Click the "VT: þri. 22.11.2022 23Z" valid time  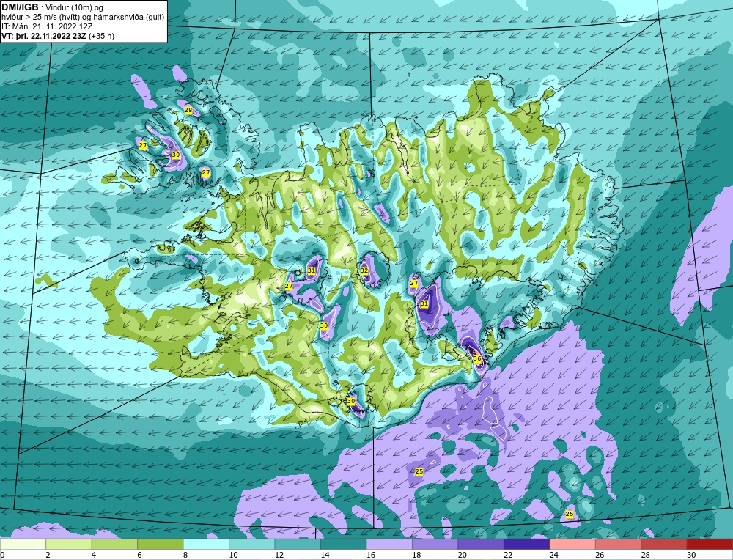pyautogui.click(x=44, y=36)
